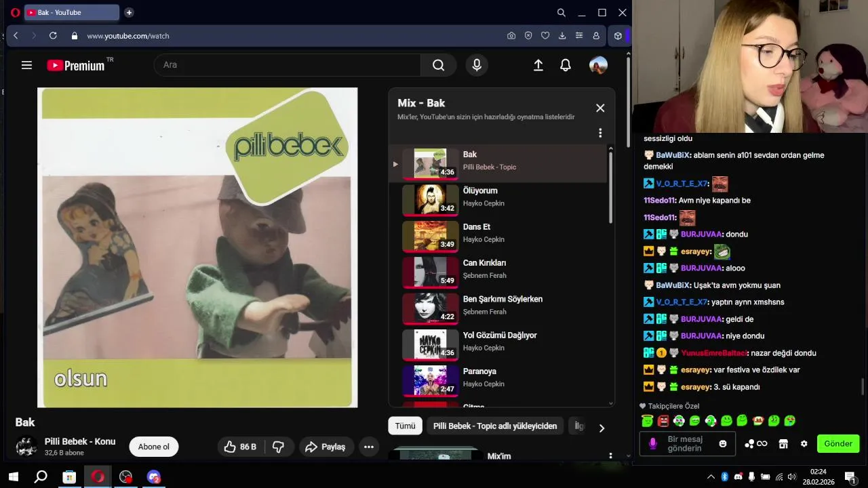Open the browser profile icon
Image resolution: width=868 pixels, height=488 pixels.
pos(596,36)
